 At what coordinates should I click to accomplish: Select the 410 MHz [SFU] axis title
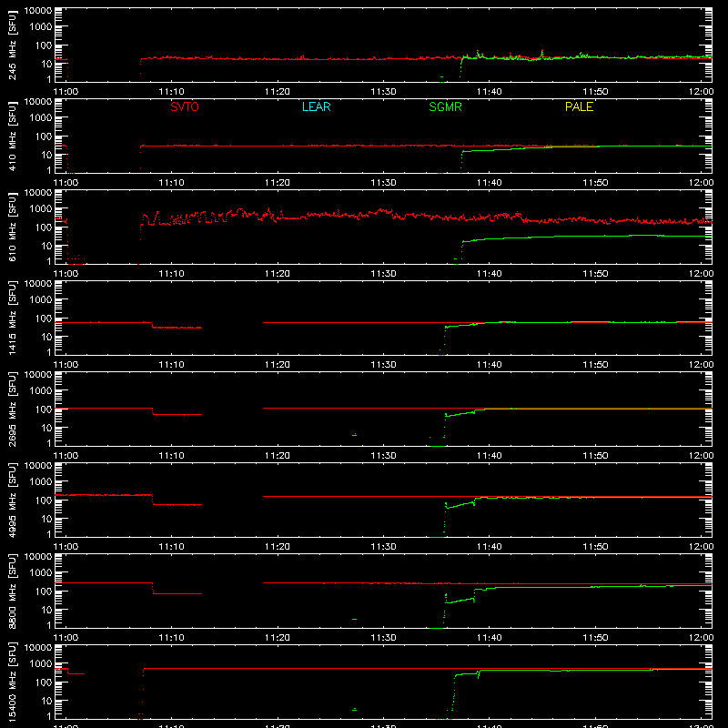coord(13,136)
